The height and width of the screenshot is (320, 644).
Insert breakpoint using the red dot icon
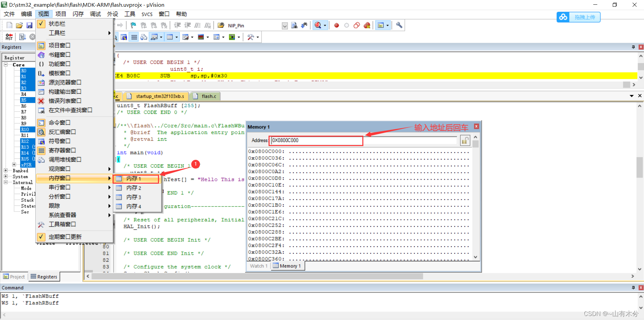click(336, 25)
